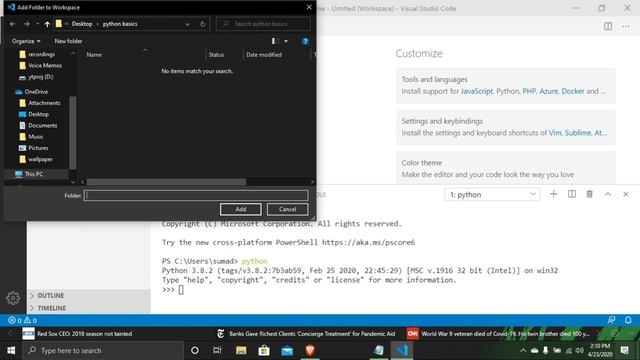Image resolution: width=640 pixels, height=360 pixels.
Task: Open VS Code Manage gear icon
Action: pyautogui.click(x=13, y=298)
